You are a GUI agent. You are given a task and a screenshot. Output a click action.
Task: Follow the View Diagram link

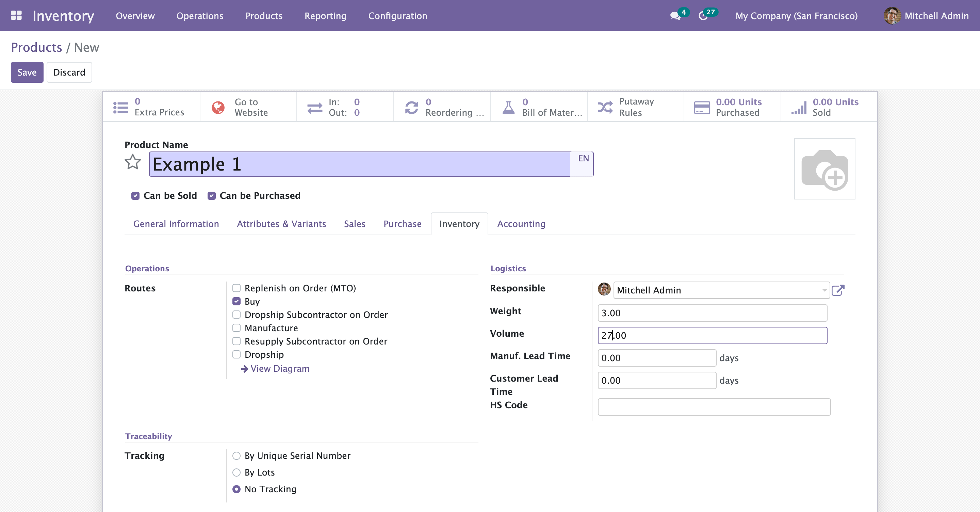tap(280, 368)
